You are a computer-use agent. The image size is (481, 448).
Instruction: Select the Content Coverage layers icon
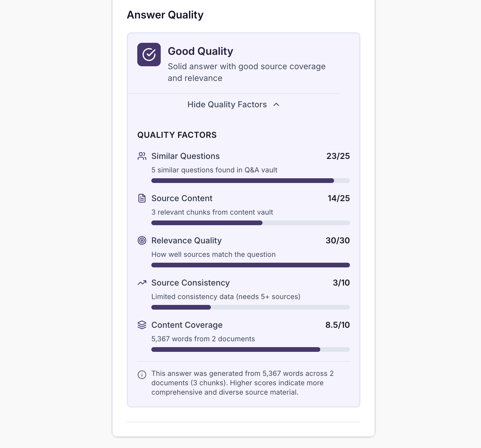(x=142, y=325)
